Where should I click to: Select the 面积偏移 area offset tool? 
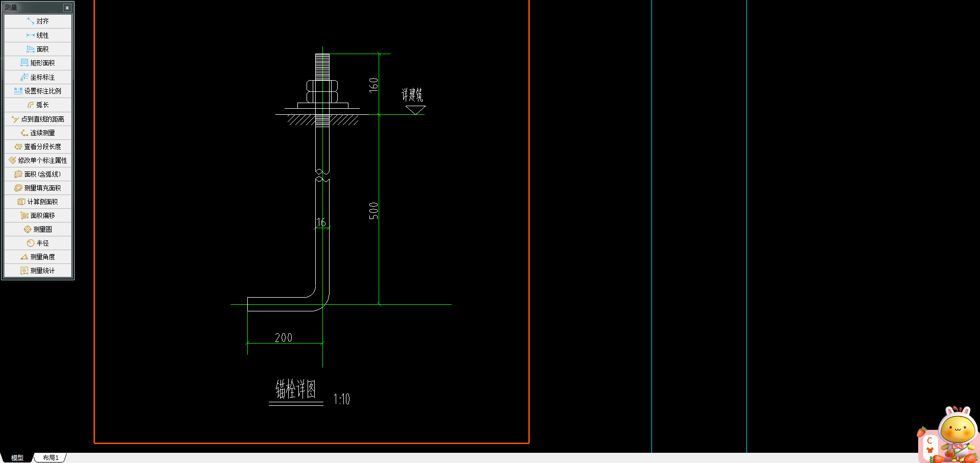pos(38,215)
